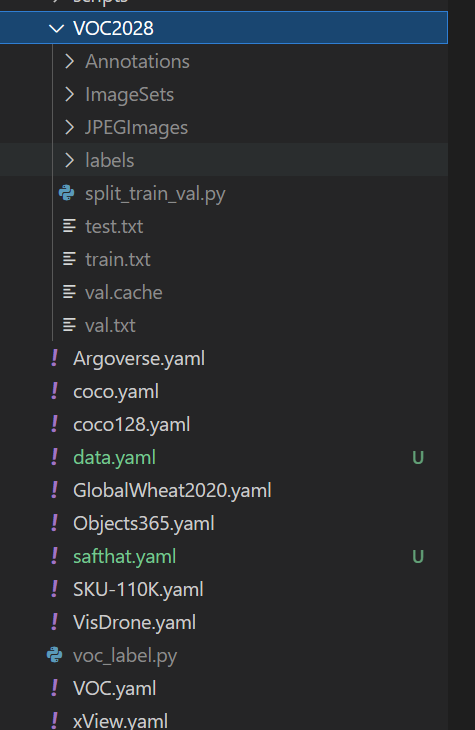Open the safthat.yaml file
Viewport: 475px width, 730px height.
(x=125, y=556)
